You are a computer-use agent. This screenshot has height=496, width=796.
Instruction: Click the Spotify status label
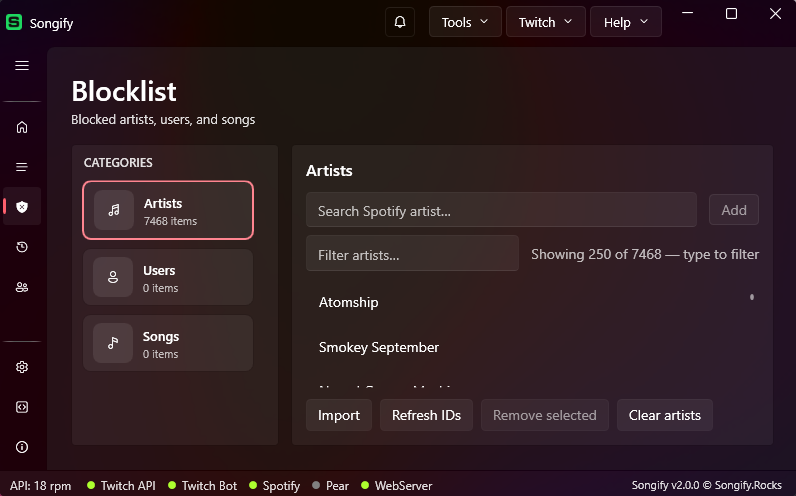[281, 486]
